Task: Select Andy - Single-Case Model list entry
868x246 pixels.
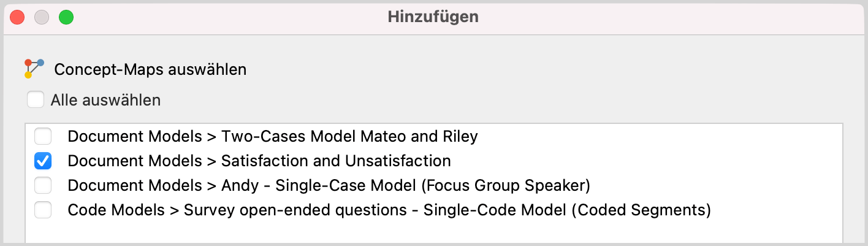Action: [x=434, y=185]
